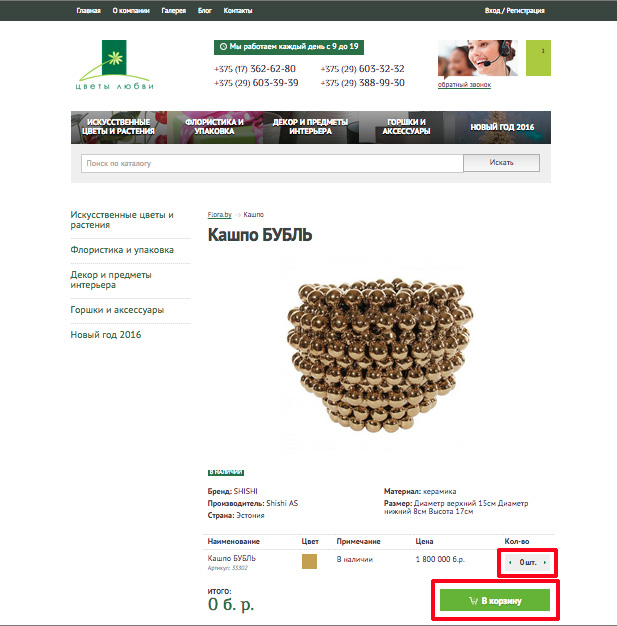Screen dimensions: 617x626
Task: Add to cart with В корзину button
Action: coord(495,600)
